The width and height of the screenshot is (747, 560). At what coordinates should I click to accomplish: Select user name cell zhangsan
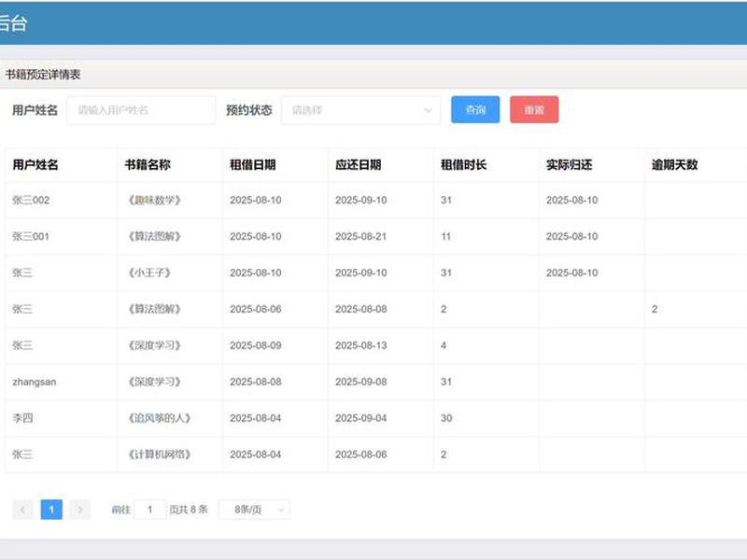click(x=35, y=382)
